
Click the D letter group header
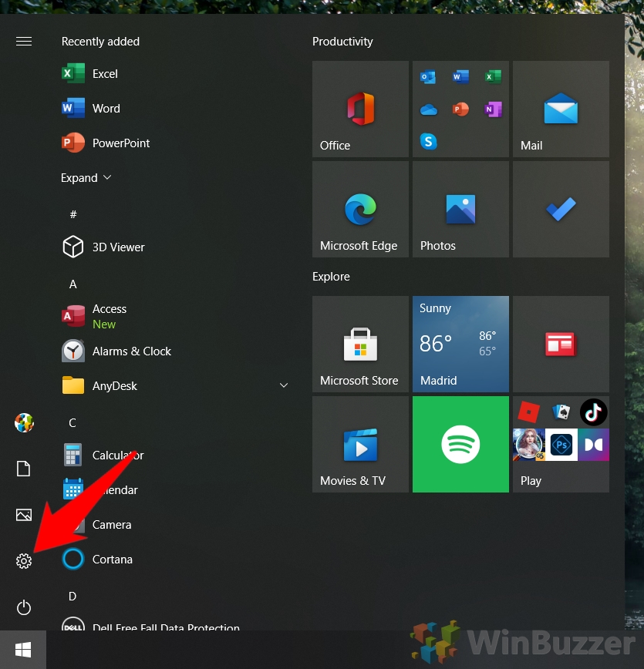tap(72, 596)
